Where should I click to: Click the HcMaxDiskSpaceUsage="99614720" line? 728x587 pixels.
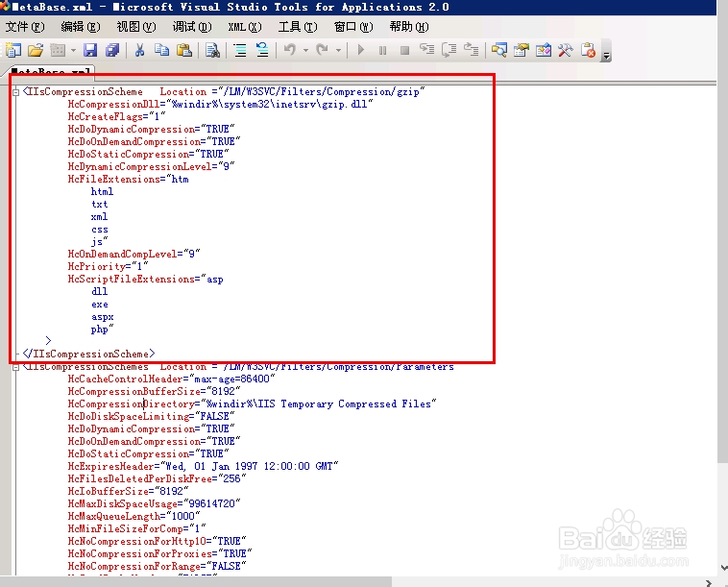point(154,503)
